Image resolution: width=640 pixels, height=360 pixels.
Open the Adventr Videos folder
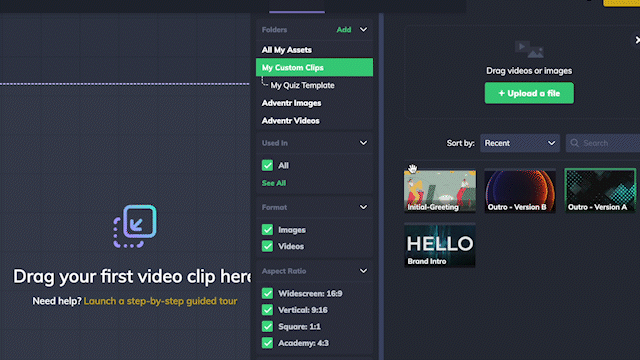(x=291, y=121)
